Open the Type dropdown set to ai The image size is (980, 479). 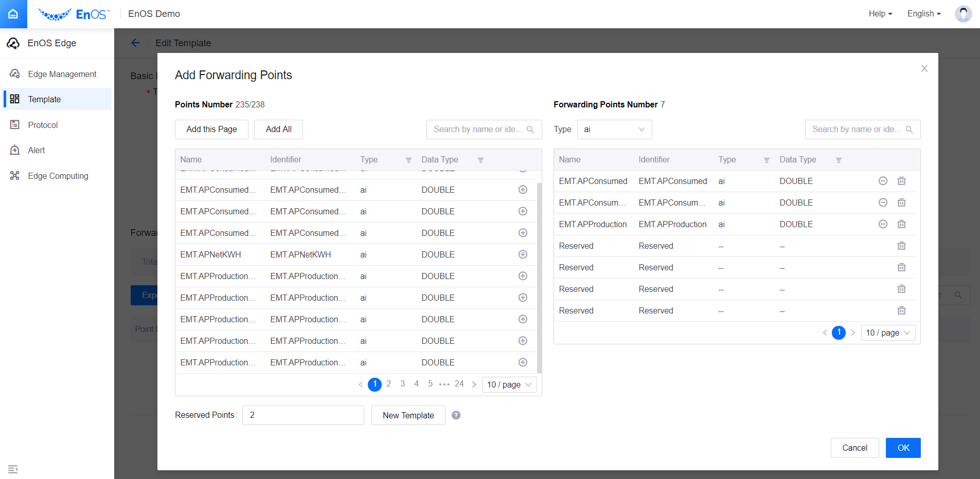click(614, 130)
